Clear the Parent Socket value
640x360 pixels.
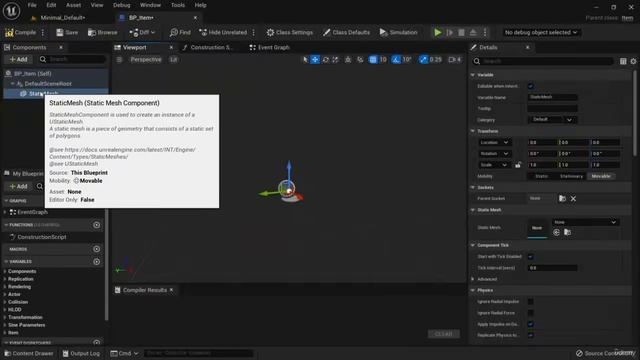573,199
